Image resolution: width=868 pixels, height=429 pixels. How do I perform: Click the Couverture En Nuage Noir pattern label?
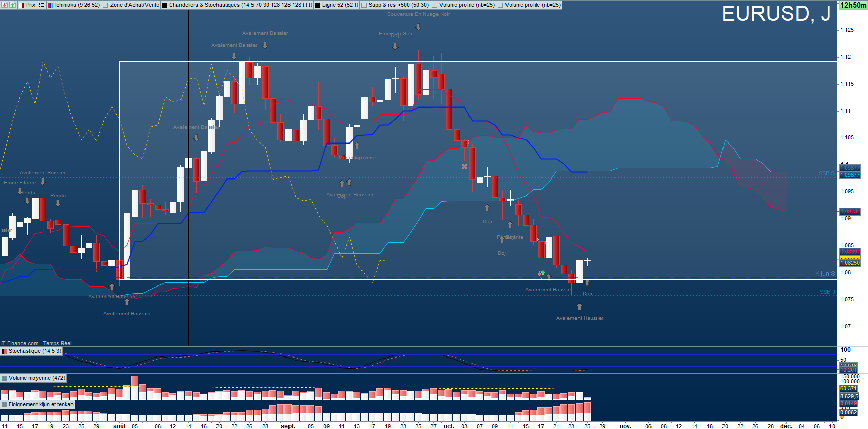(x=419, y=14)
